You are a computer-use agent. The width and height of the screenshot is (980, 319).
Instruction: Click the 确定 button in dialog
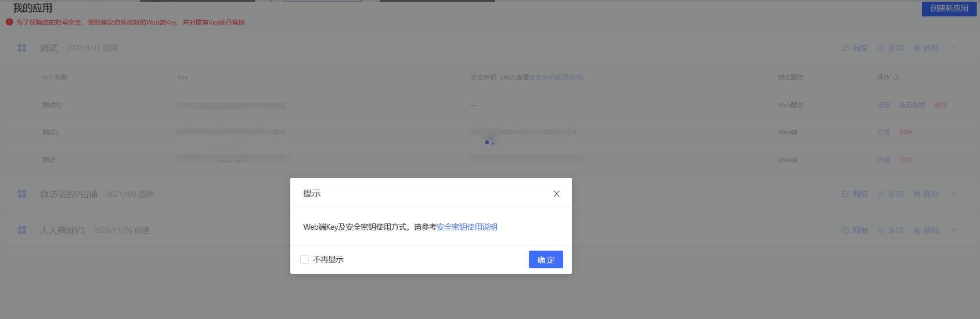point(546,259)
